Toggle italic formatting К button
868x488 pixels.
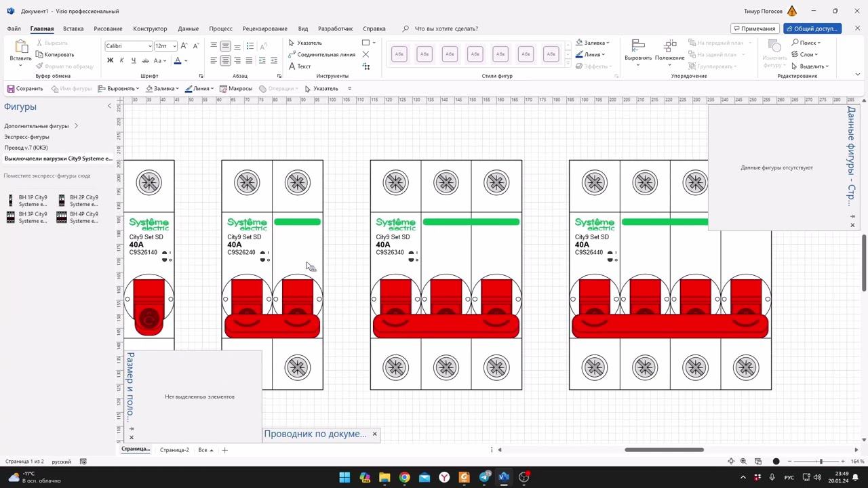pos(122,60)
